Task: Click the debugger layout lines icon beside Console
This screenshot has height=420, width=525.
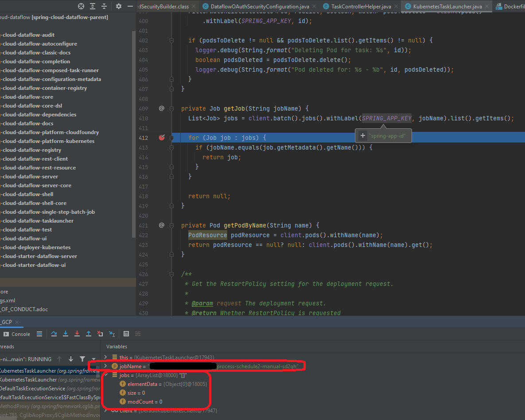Action: click(x=39, y=334)
